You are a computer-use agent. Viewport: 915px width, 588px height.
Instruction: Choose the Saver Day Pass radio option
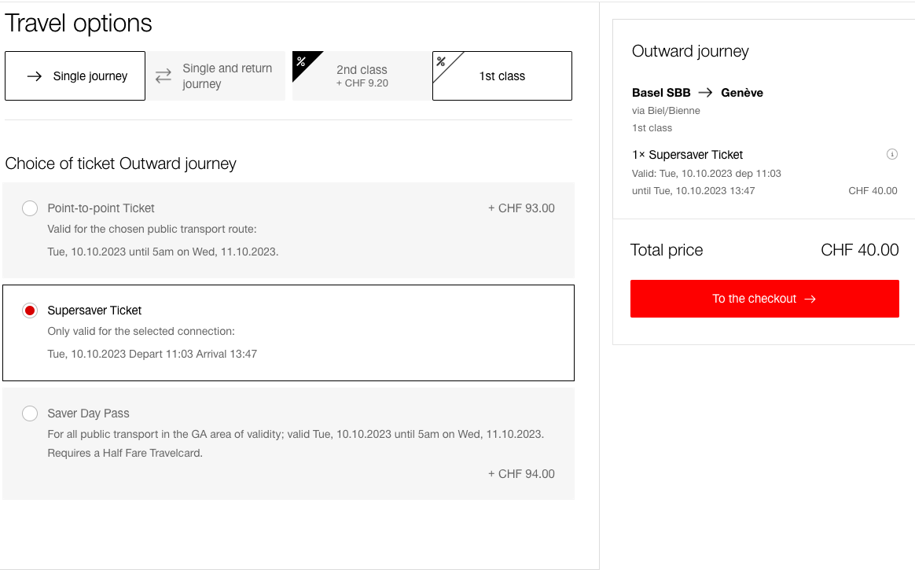(x=30, y=413)
